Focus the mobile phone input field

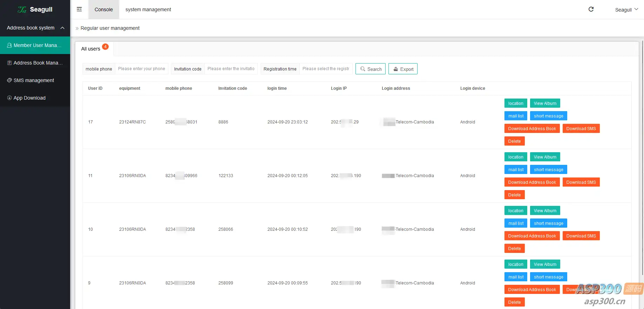pos(142,69)
